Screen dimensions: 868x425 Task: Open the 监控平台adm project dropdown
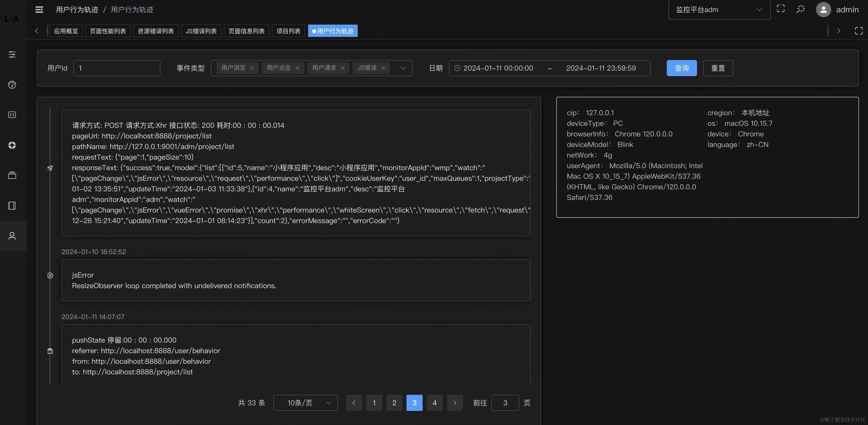pos(719,10)
